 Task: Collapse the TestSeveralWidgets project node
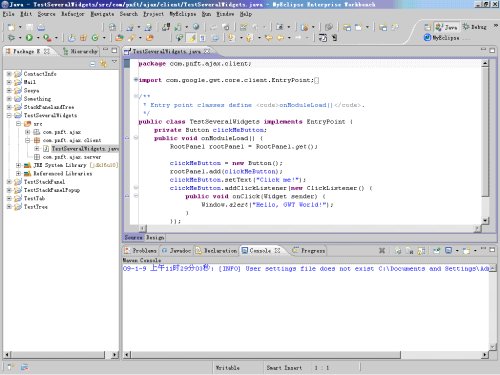(x=9, y=115)
